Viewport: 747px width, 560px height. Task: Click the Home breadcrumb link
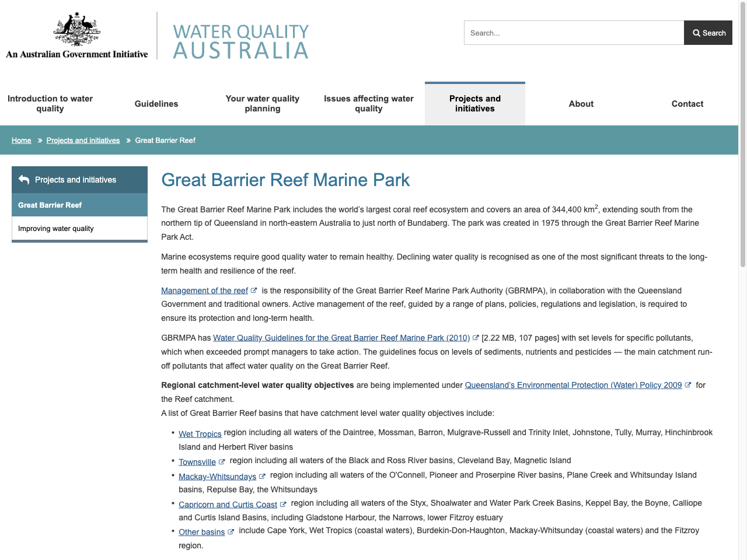[22, 141]
